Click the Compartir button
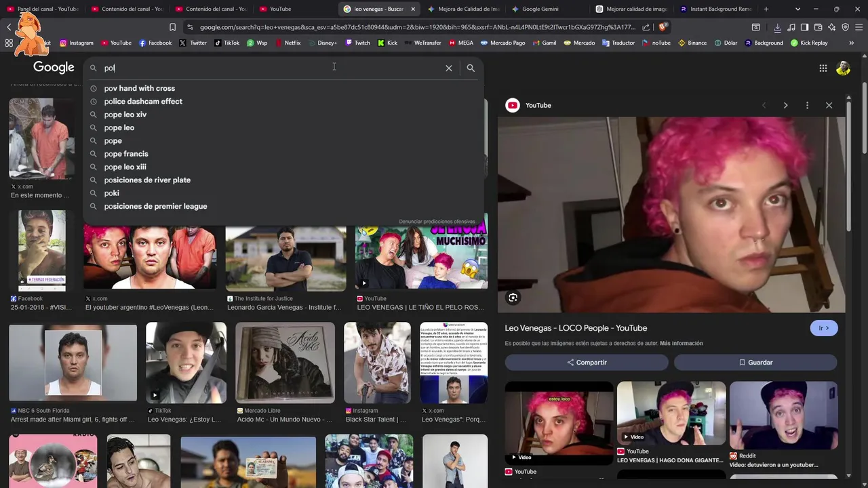 point(587,363)
